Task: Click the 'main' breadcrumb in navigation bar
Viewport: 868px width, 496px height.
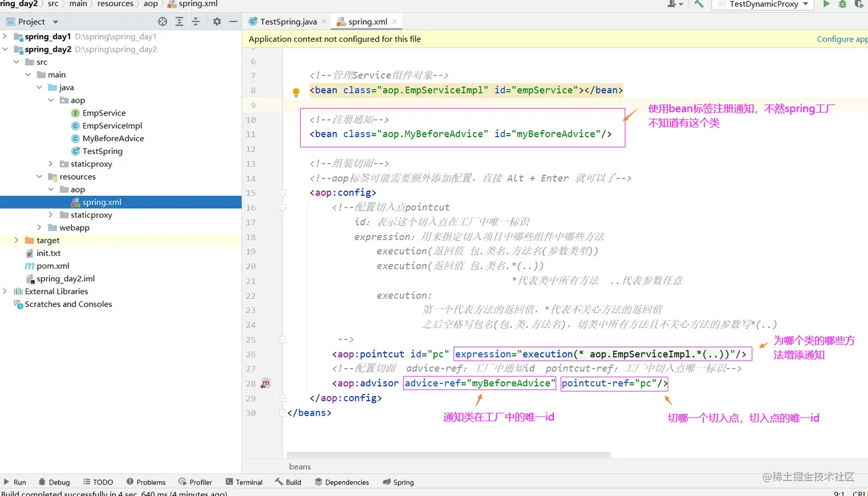Action: (78, 4)
